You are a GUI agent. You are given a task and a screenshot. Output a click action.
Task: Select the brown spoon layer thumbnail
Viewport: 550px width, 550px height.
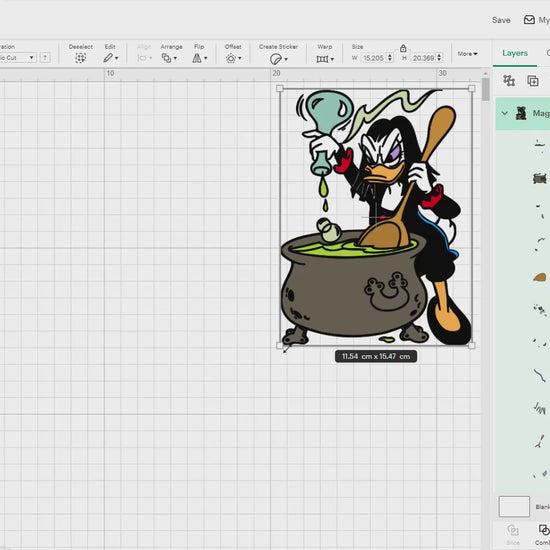pos(540,277)
